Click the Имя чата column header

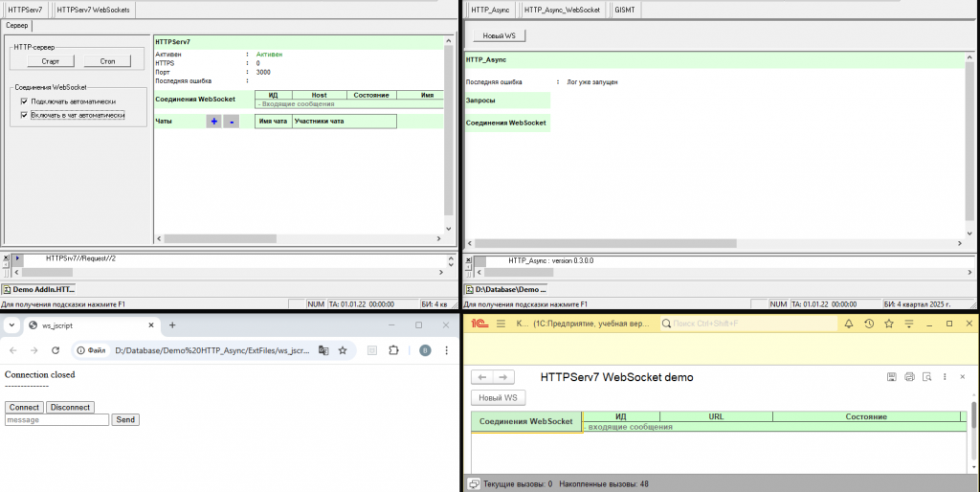click(x=273, y=122)
